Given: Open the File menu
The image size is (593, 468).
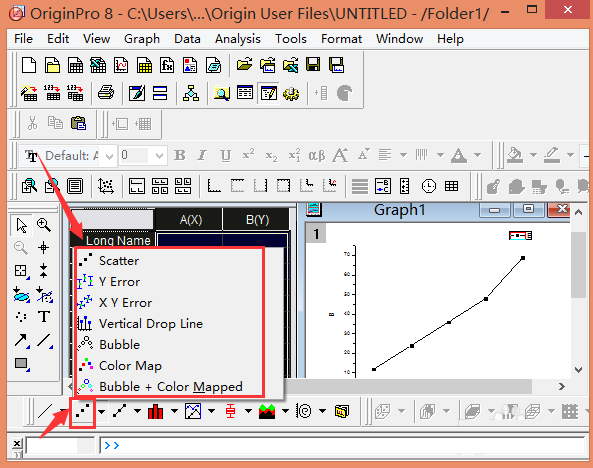Looking at the screenshot, I should pos(23,39).
